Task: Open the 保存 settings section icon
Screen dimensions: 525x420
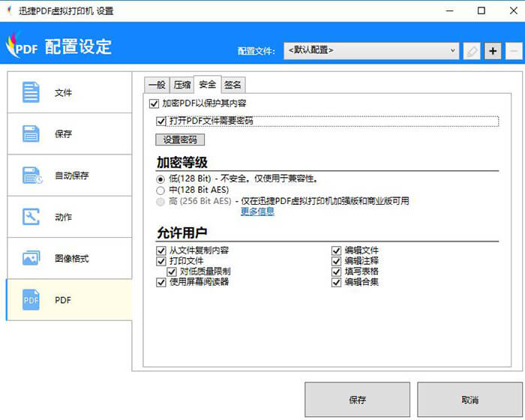Action: click(x=31, y=134)
